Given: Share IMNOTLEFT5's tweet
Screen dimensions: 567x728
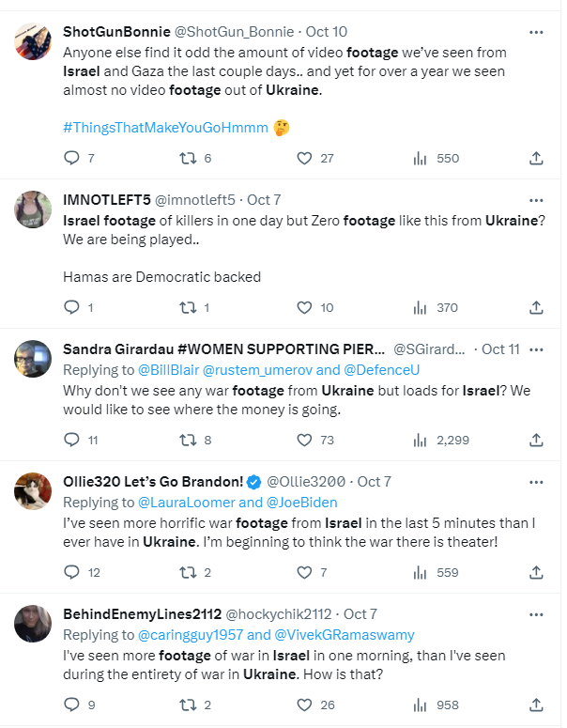Looking at the screenshot, I should [536, 307].
